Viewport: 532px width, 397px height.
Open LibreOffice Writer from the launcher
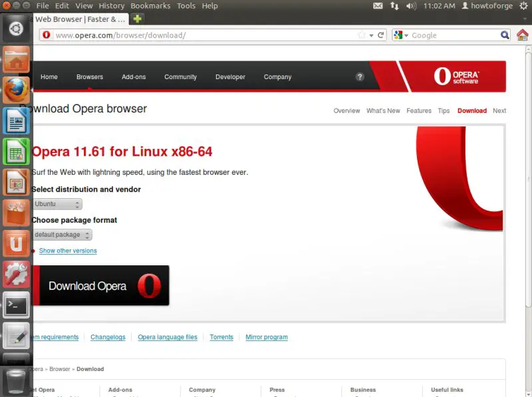point(16,121)
